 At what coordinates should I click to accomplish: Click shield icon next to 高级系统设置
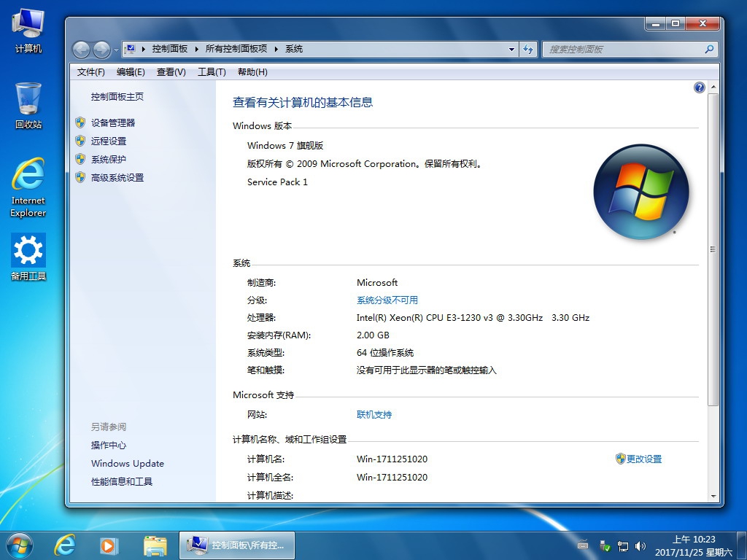[80, 178]
